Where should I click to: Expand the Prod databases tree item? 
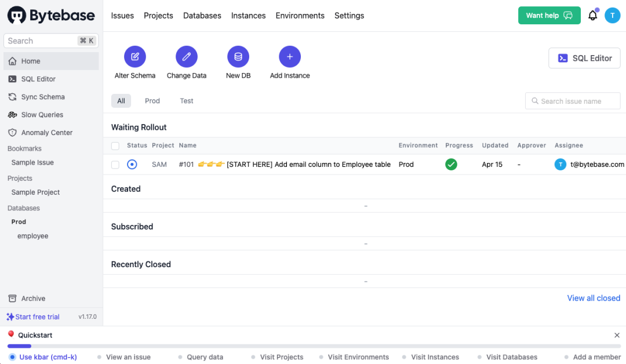click(19, 221)
